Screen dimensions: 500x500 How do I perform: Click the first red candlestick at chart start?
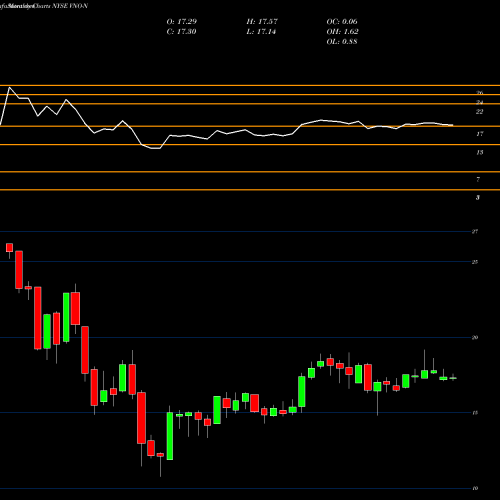click(9, 248)
